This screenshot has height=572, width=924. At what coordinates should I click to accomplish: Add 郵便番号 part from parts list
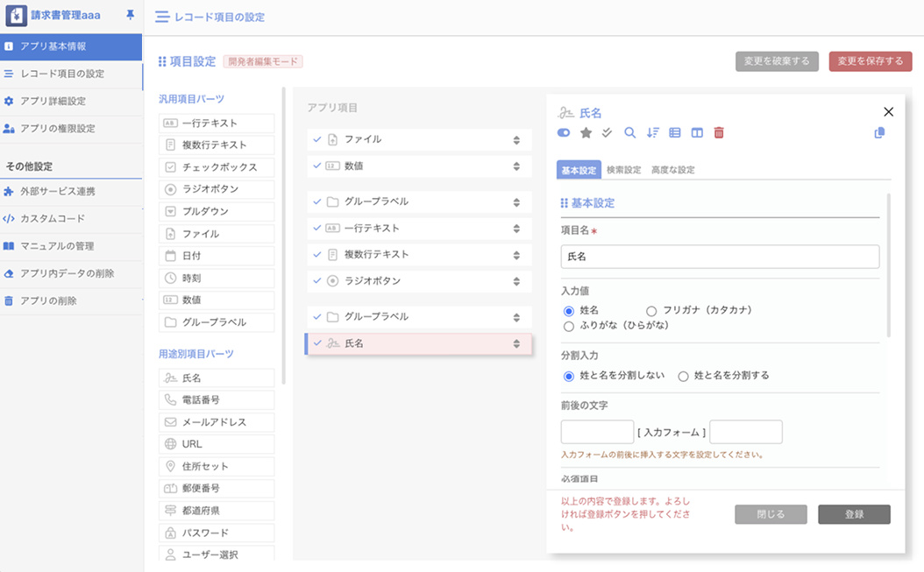(x=217, y=489)
